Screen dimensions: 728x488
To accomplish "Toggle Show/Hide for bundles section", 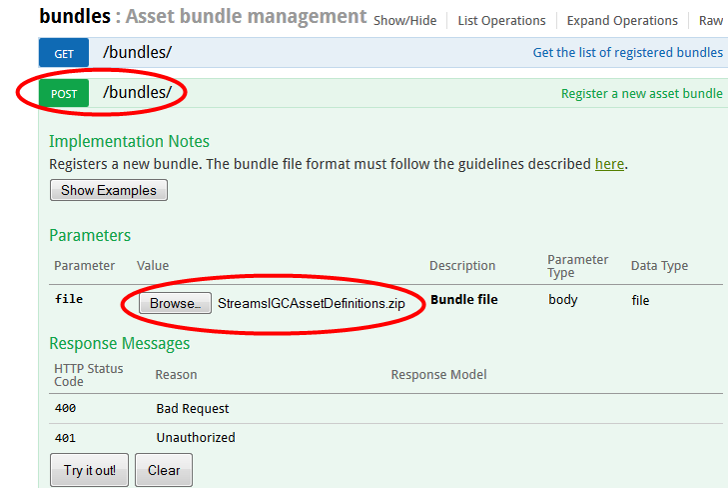I will point(407,20).
